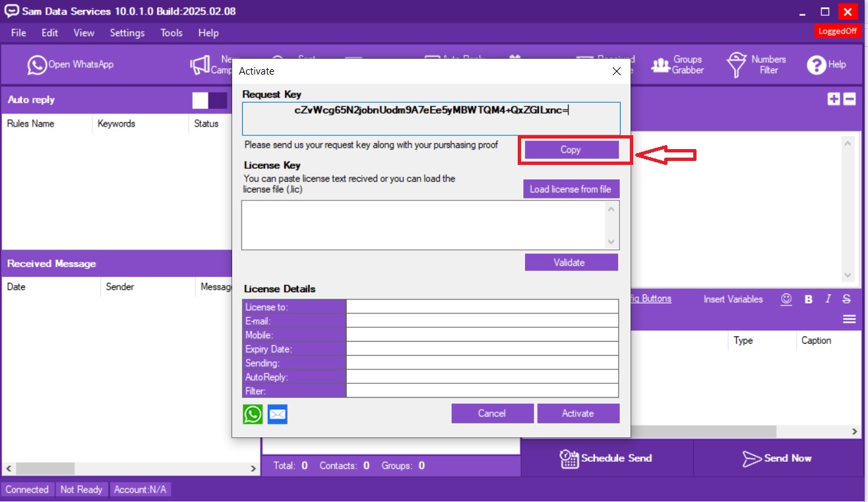Viewport: 868px width, 502px height.
Task: Validate the license key
Action: pos(571,263)
